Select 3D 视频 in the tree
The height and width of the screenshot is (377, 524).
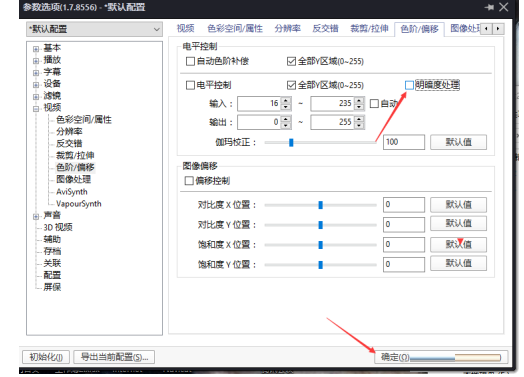(x=58, y=227)
